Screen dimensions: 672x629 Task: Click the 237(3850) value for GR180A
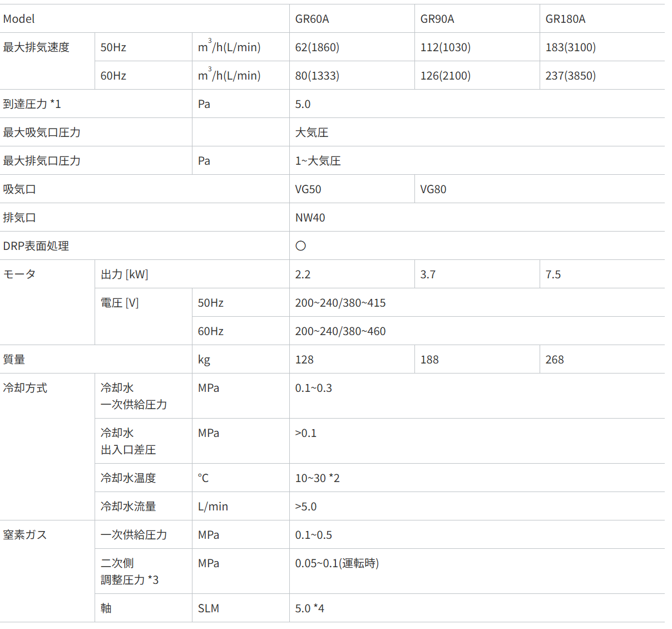coord(571,75)
